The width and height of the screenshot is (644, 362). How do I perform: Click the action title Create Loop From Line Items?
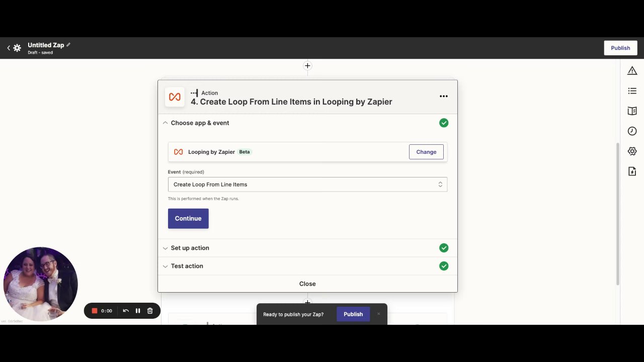[291, 102]
